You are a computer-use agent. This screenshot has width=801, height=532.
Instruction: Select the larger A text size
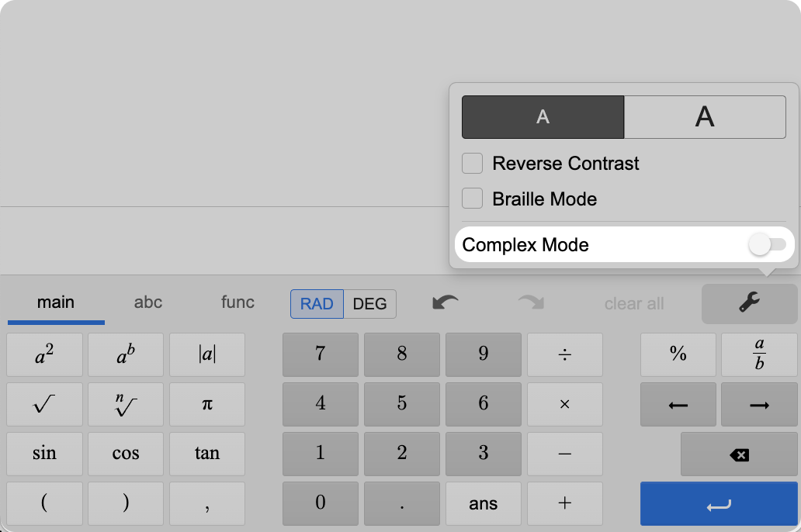click(704, 117)
